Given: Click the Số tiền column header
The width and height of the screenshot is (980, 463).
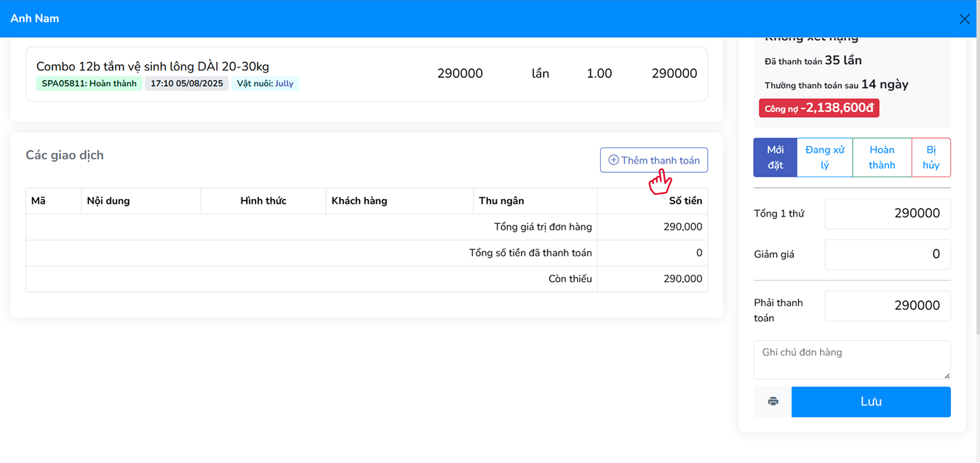Looking at the screenshot, I should click(x=685, y=201).
